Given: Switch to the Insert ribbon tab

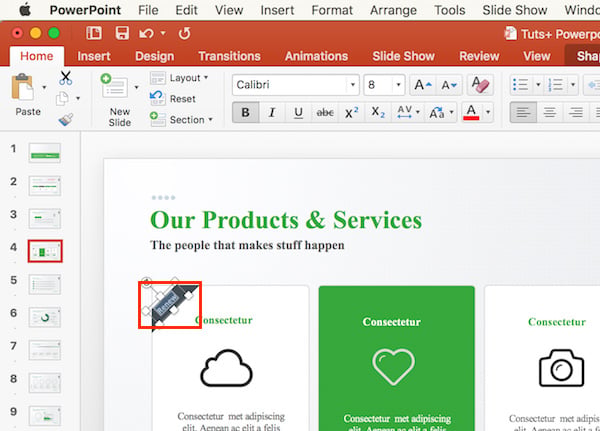Looking at the screenshot, I should click(x=94, y=56).
